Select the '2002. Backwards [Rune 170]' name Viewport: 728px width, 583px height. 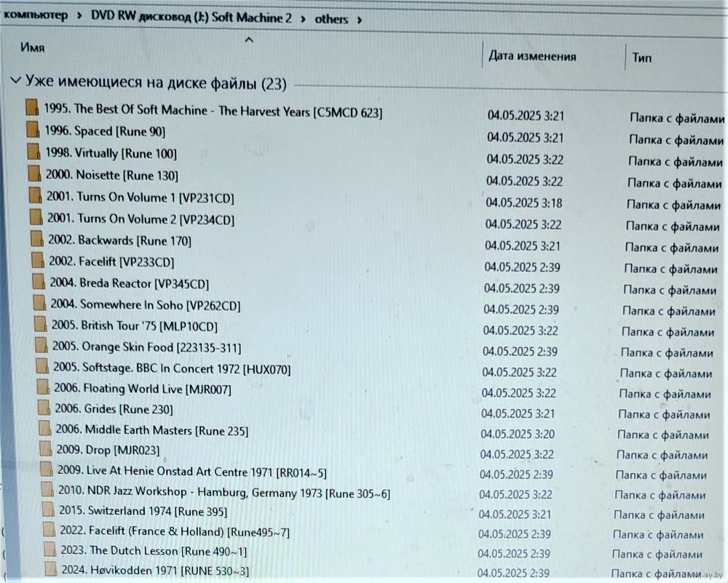[x=120, y=240]
